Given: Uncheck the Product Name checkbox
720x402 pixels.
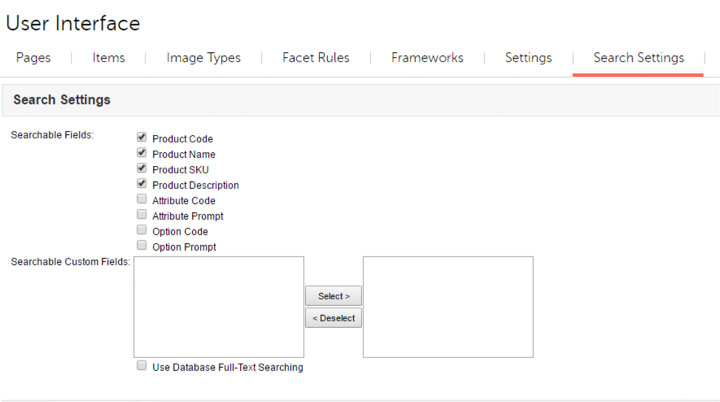Looking at the screenshot, I should [x=142, y=153].
